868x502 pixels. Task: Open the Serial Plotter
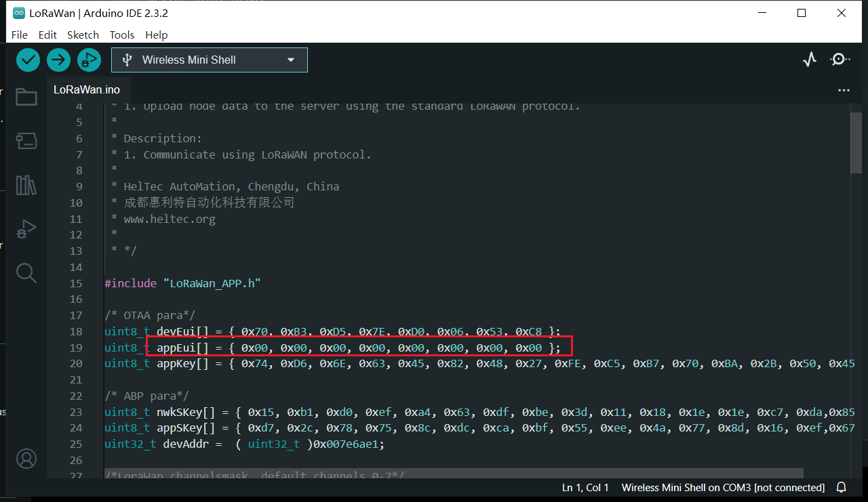[810, 60]
